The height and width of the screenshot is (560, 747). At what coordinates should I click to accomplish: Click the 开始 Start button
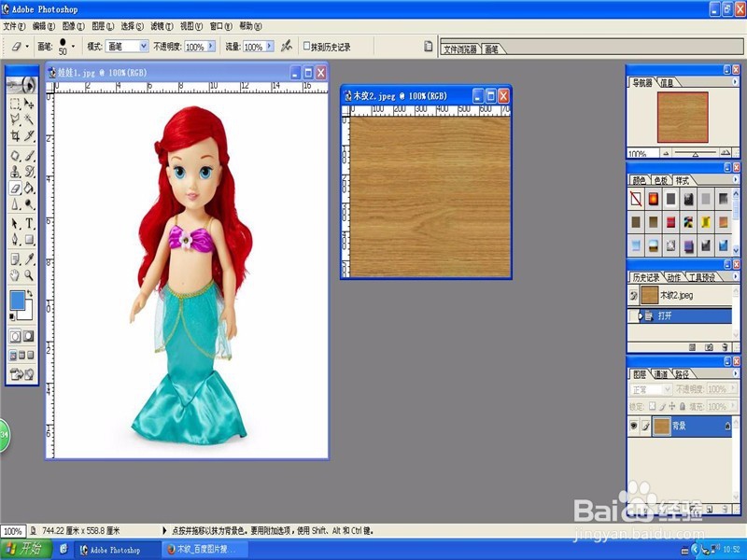tap(25, 549)
